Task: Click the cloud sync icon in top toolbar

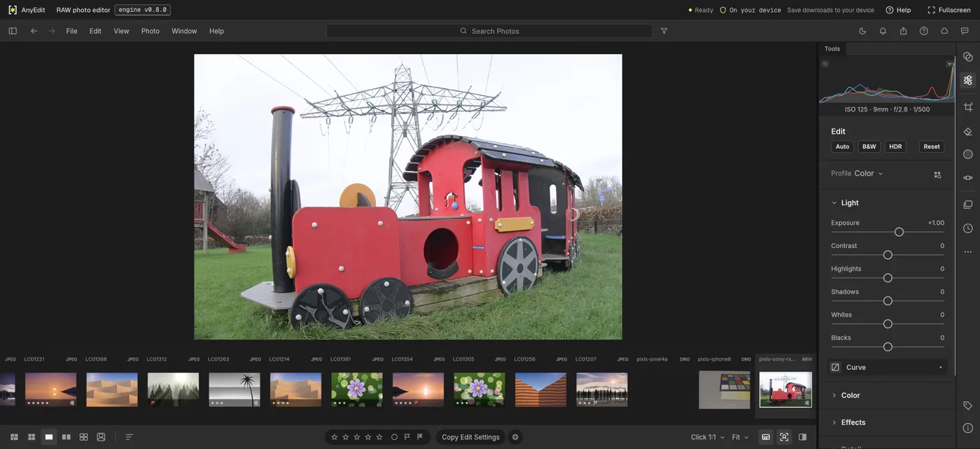Action: tap(944, 31)
